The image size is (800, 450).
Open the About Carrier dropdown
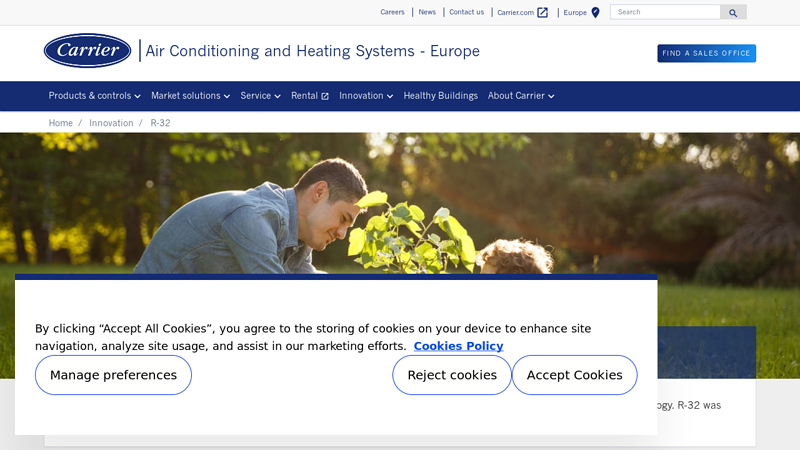520,96
